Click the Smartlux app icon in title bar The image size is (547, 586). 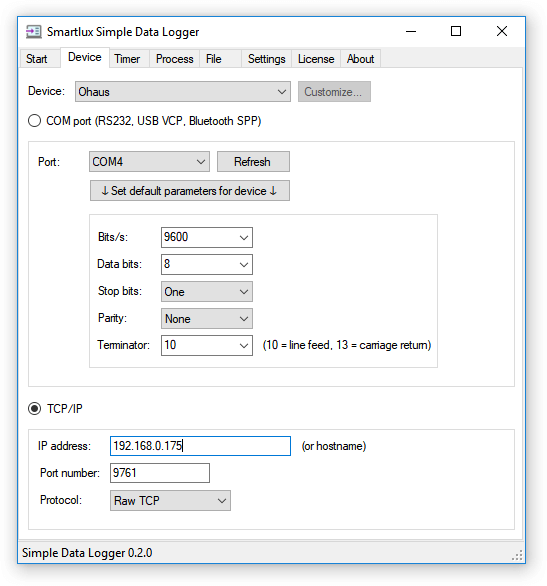tap(33, 32)
